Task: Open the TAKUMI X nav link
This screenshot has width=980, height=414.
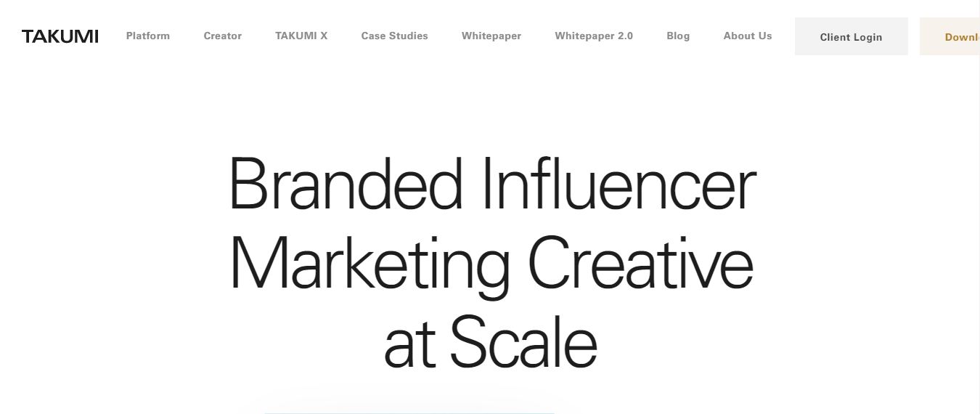Action: tap(301, 36)
